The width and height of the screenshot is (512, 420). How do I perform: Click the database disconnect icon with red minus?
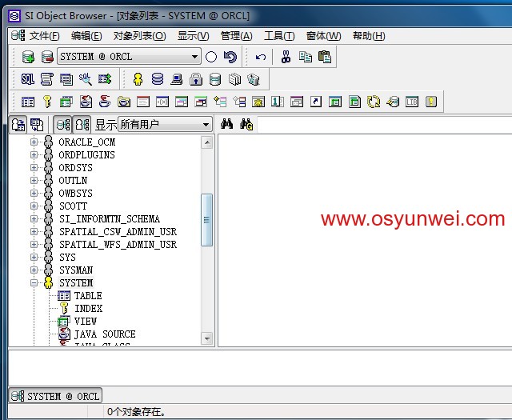click(x=47, y=57)
